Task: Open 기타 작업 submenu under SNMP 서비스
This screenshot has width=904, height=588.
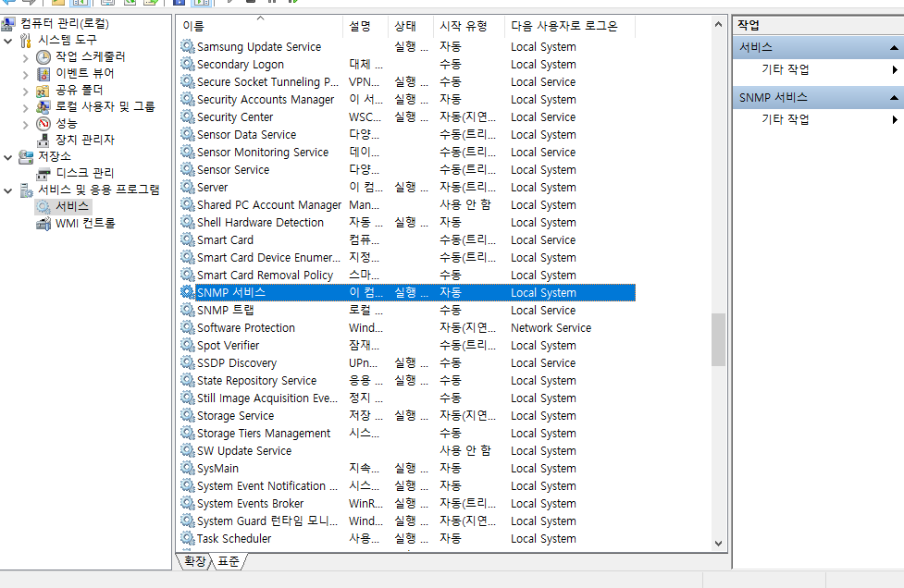Action: tap(894, 119)
